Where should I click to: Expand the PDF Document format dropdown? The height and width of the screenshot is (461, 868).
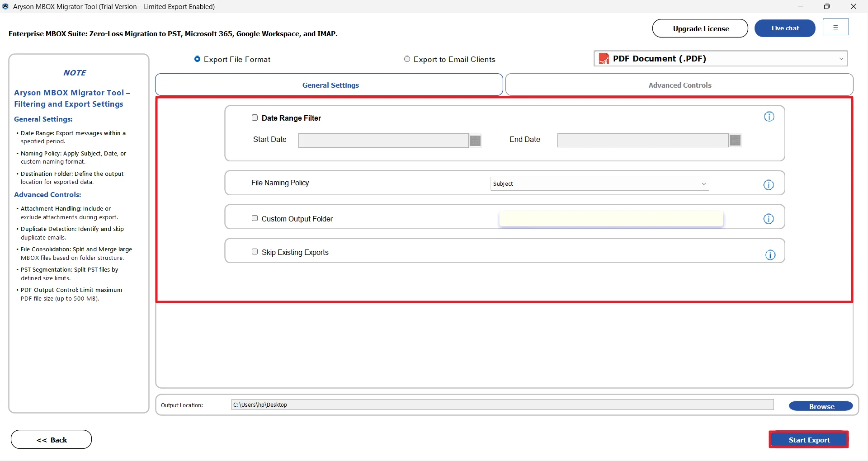(x=721, y=58)
